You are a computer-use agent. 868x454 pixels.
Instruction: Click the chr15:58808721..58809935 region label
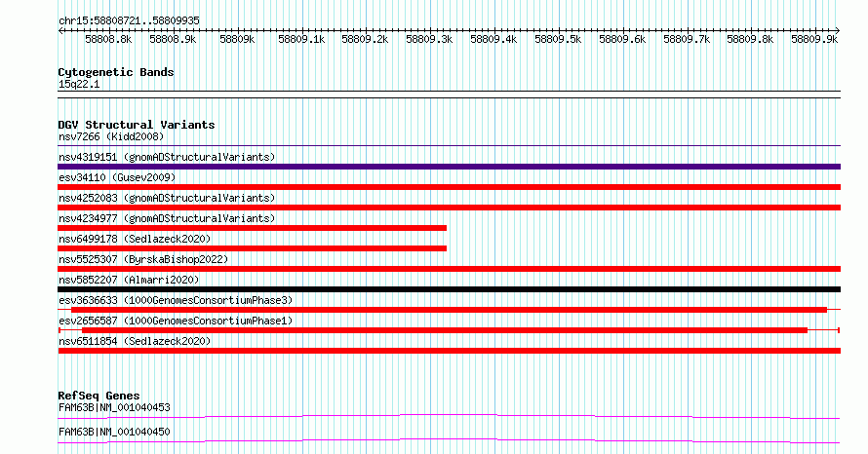coord(129,20)
